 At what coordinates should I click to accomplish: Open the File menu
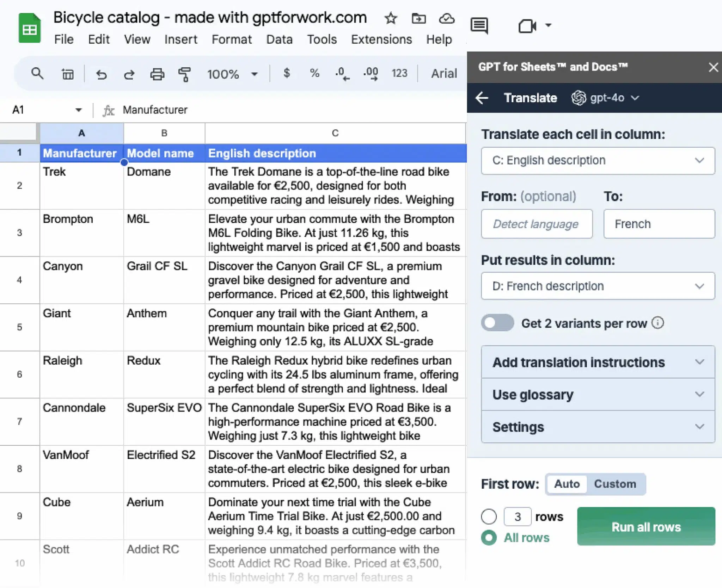pos(64,39)
